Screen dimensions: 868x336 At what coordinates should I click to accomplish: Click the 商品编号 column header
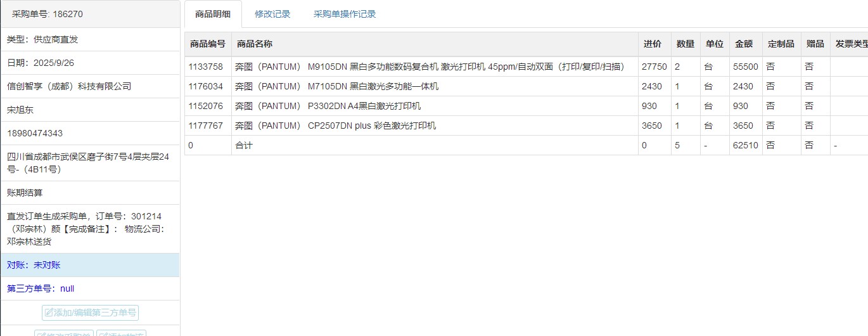click(x=208, y=44)
